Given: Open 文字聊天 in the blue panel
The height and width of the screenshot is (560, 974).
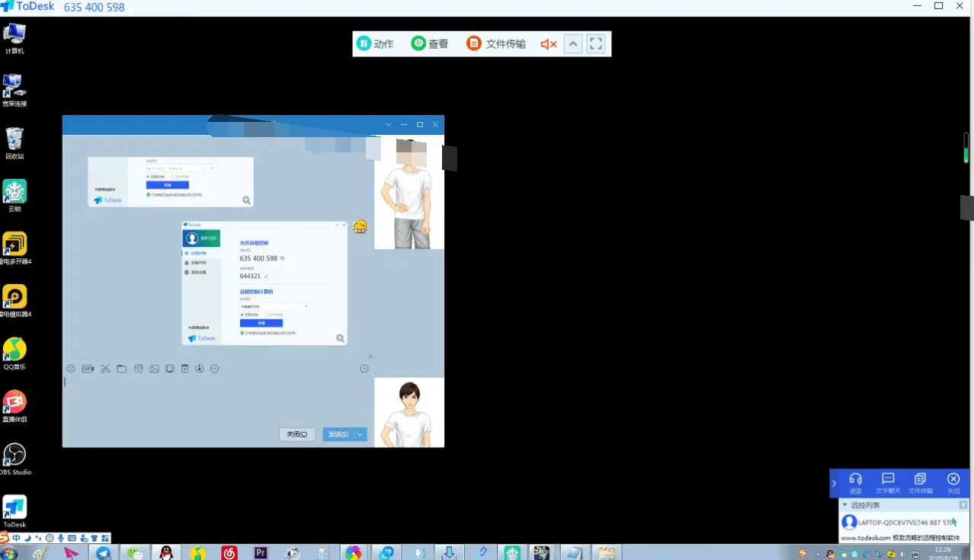Looking at the screenshot, I should (x=888, y=483).
